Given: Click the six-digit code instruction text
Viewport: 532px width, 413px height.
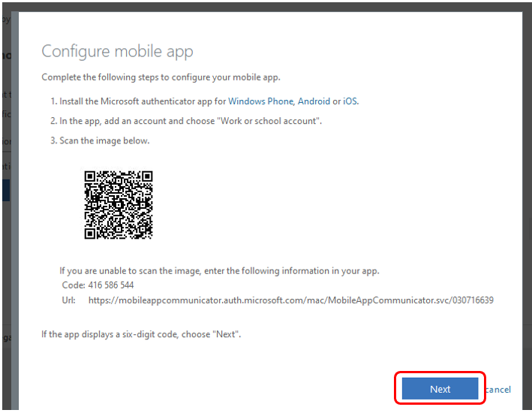Looking at the screenshot, I should click(141, 334).
